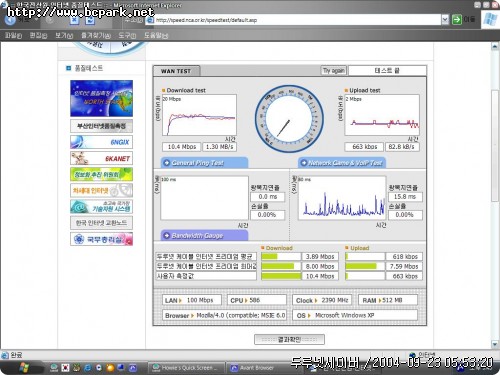Image resolution: width=500 pixels, height=375 pixels.
Task: Click the LAN 100 Mbps field
Action: [192, 300]
